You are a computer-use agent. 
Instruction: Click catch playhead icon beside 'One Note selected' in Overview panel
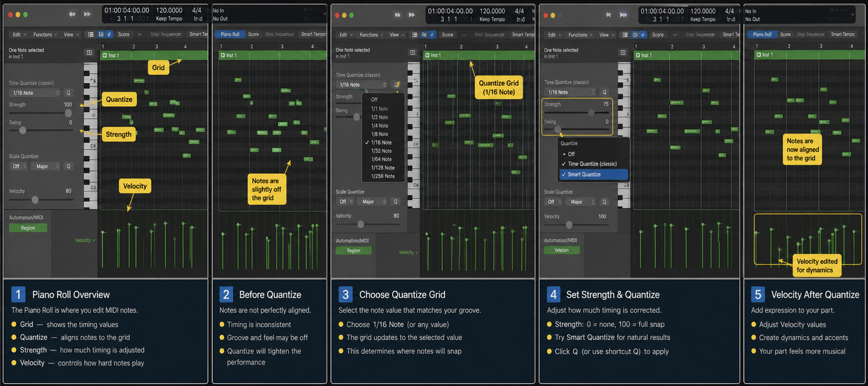coord(90,53)
